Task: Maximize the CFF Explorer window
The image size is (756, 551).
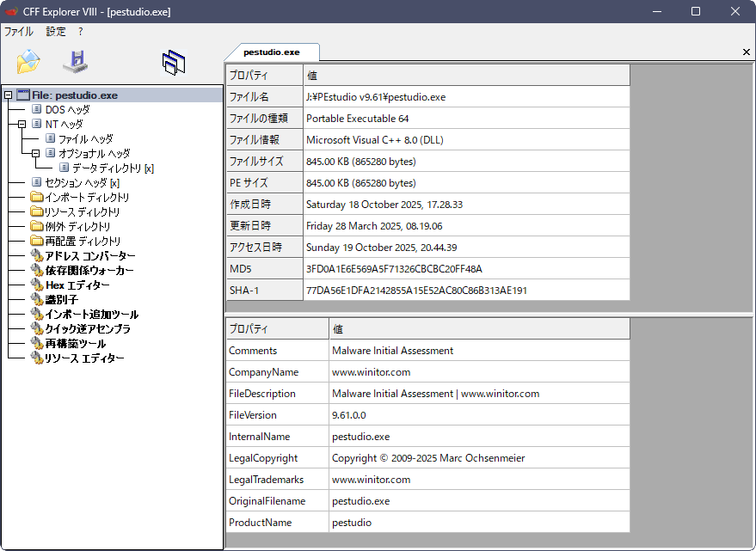Action: [696, 11]
